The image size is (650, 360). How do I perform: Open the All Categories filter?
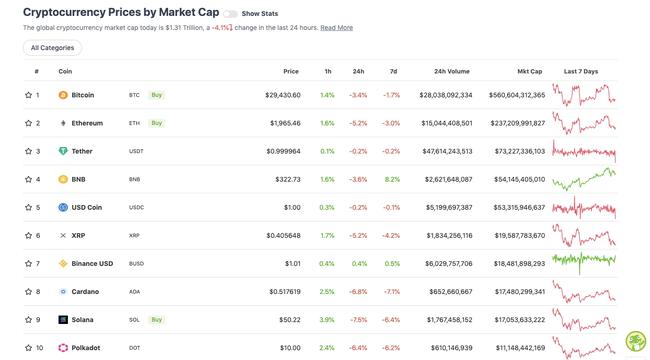pos(52,48)
